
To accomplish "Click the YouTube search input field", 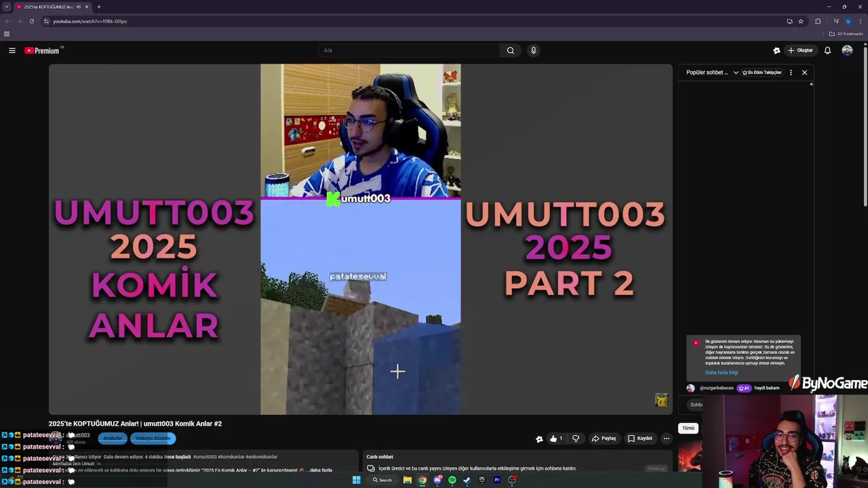I will click(410, 50).
